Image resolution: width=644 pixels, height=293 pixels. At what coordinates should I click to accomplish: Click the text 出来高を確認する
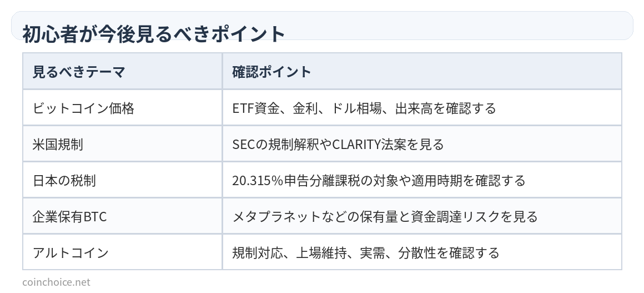446,108
